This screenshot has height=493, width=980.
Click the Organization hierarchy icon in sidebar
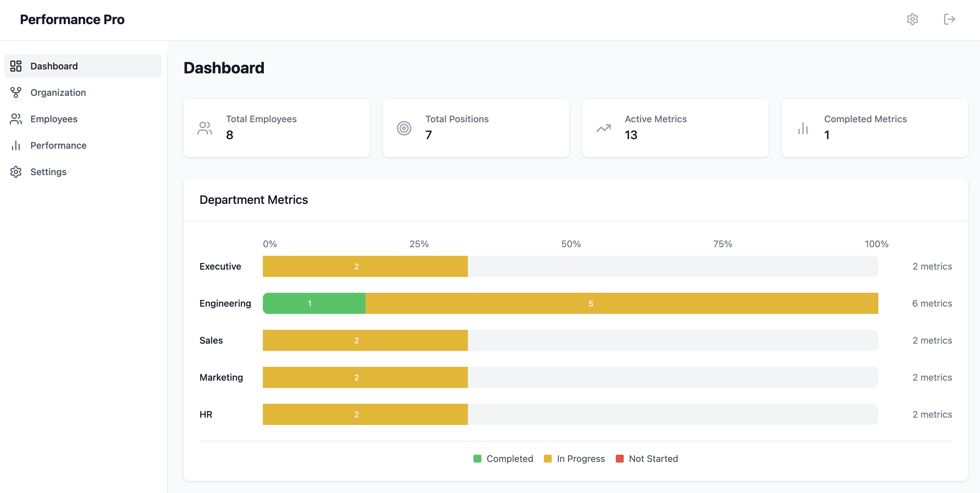[16, 93]
